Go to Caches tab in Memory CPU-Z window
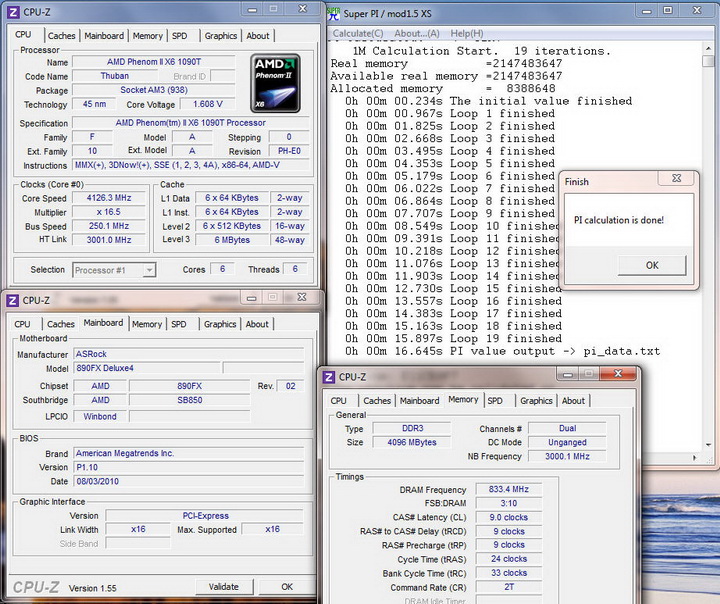 pos(377,401)
